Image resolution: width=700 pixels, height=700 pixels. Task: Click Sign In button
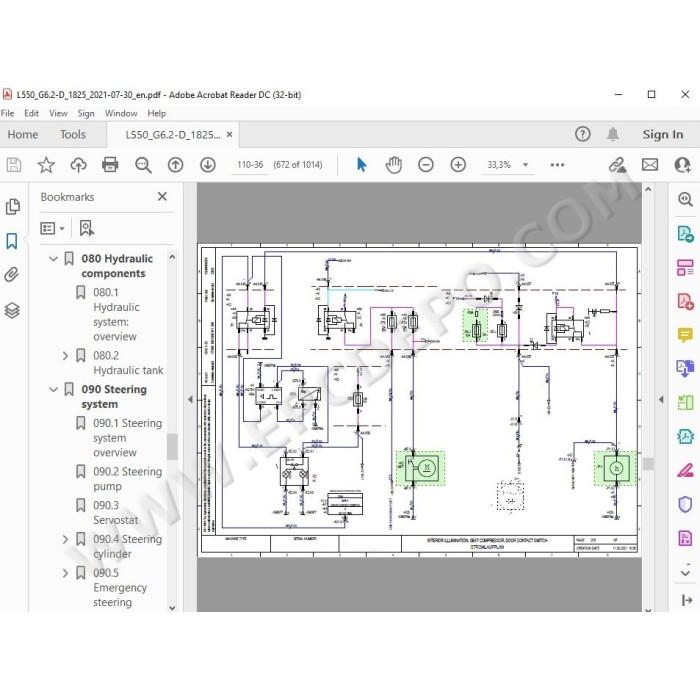(x=662, y=134)
